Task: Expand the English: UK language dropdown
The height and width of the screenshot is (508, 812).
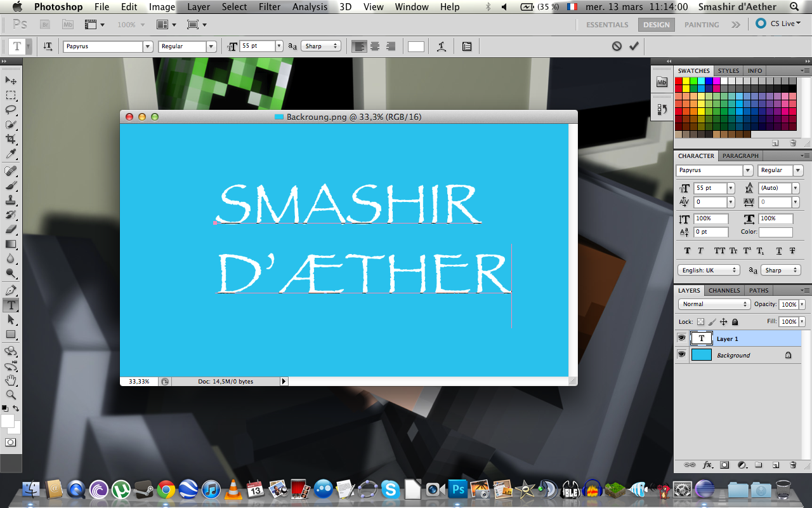Action: click(x=709, y=270)
